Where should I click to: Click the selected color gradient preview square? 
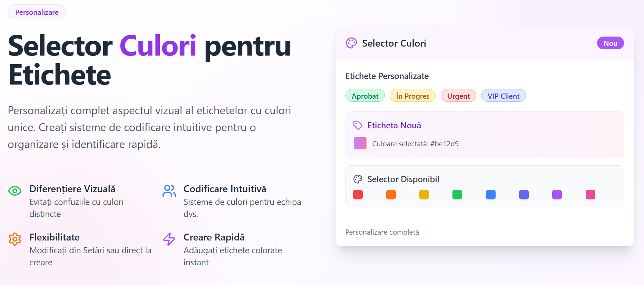[360, 143]
